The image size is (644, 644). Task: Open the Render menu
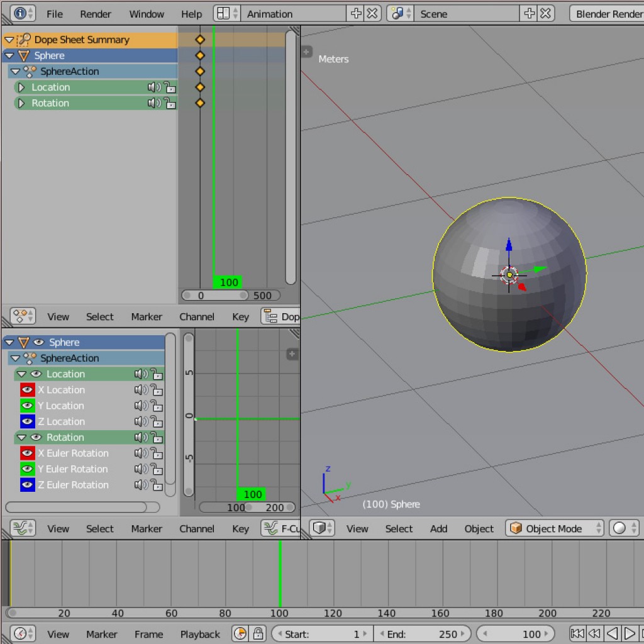(x=96, y=13)
